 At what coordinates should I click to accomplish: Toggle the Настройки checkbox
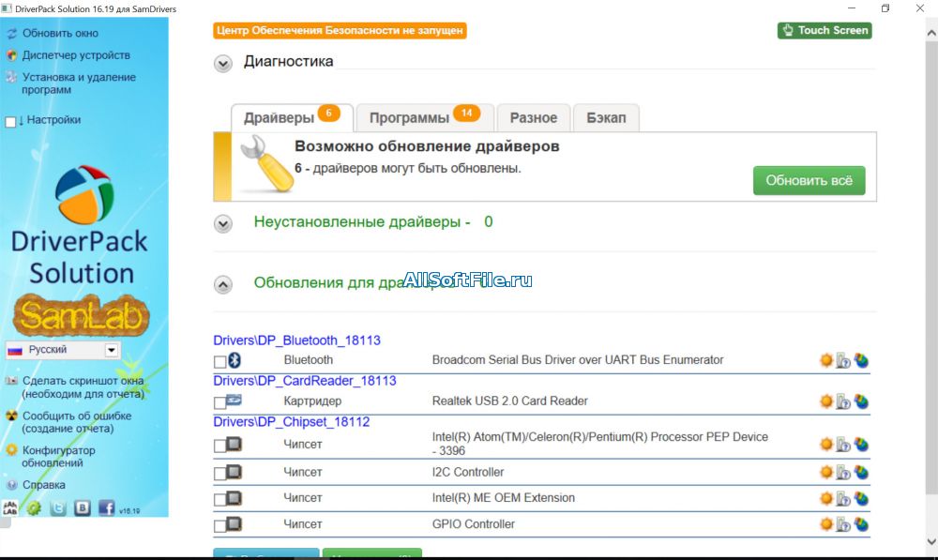point(10,122)
